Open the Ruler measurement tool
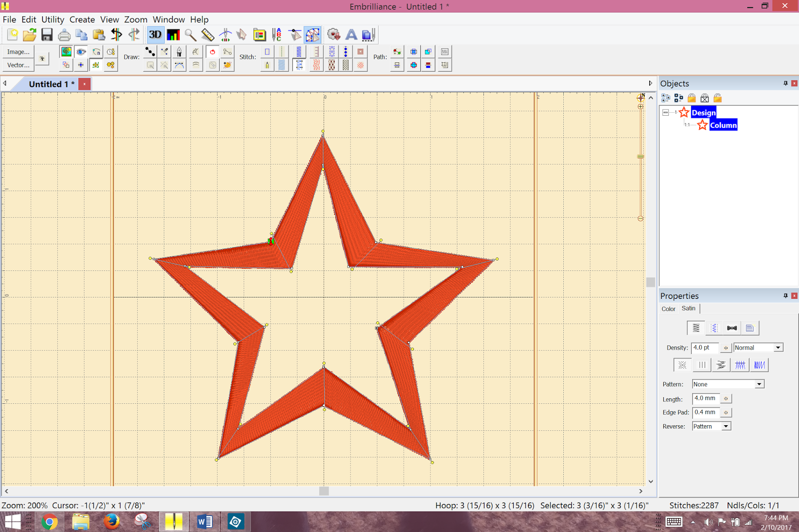 pyautogui.click(x=208, y=34)
